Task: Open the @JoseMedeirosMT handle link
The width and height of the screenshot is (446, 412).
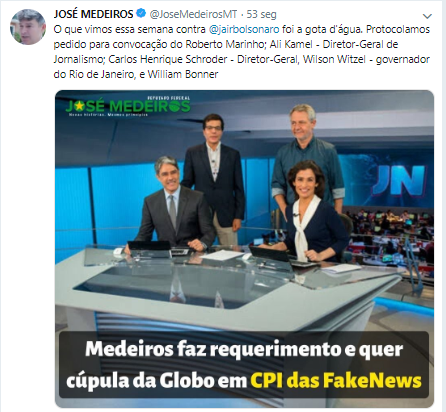Action: point(193,14)
